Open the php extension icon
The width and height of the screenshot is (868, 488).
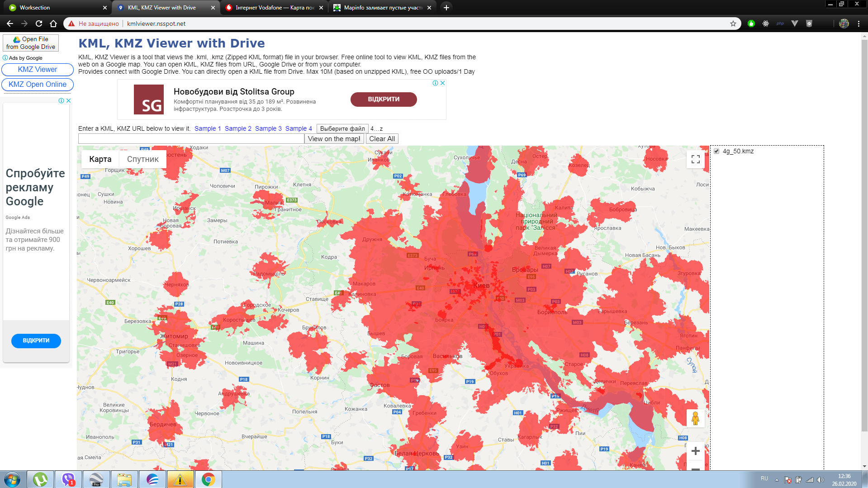780,24
